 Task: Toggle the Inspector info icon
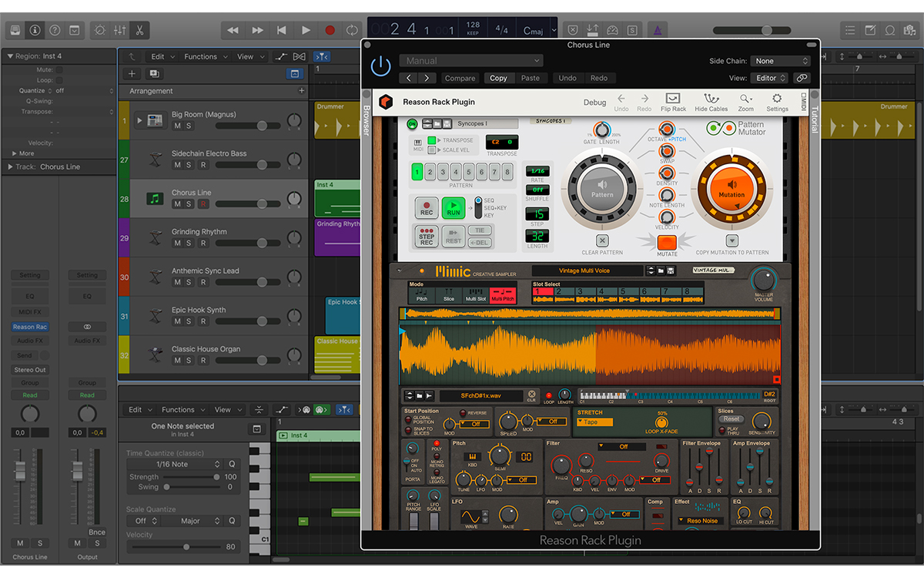pos(35,31)
